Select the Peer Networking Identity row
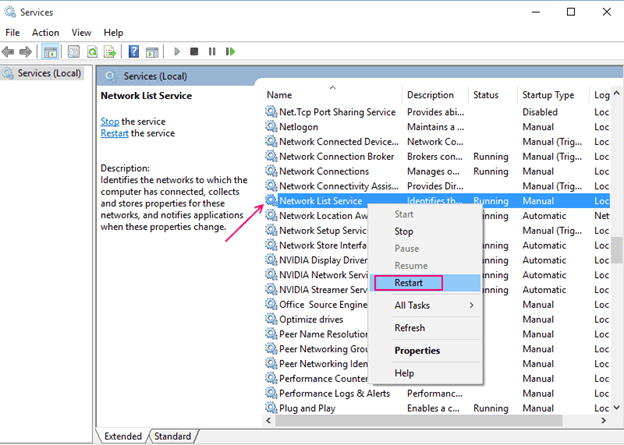 (x=437, y=363)
